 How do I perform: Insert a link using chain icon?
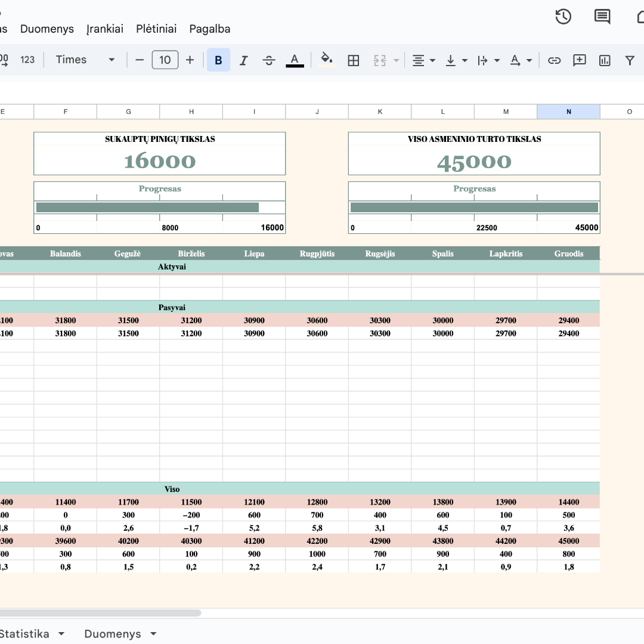(x=555, y=60)
